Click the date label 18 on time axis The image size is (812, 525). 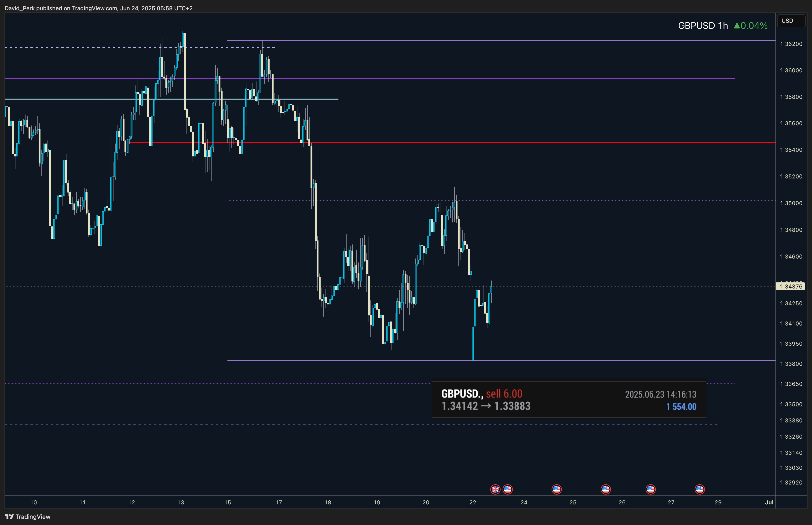tap(328, 502)
